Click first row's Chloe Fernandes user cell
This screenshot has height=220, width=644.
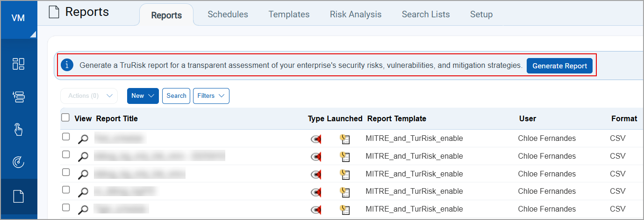547,138
